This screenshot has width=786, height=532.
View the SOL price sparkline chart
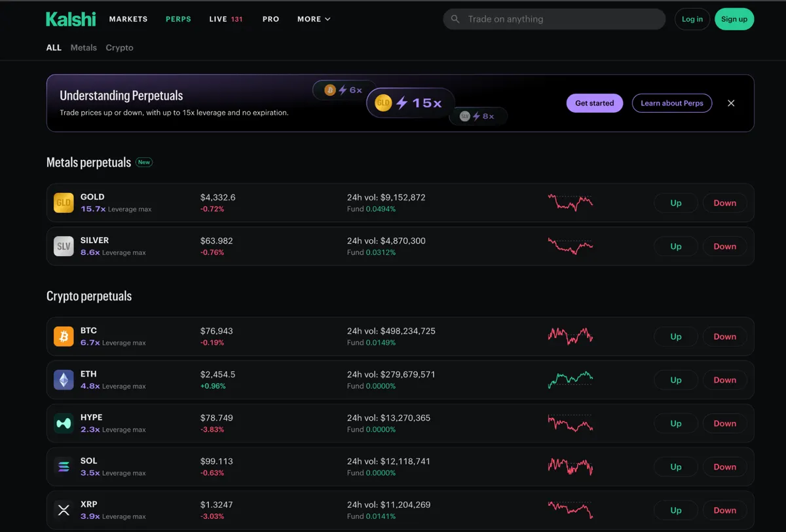[x=571, y=466]
